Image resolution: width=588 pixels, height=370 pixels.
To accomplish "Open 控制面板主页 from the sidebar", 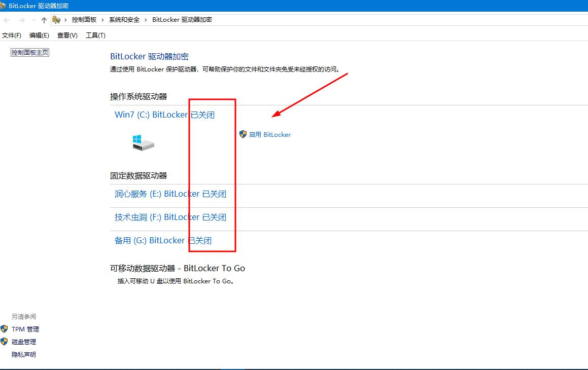I will pyautogui.click(x=29, y=52).
